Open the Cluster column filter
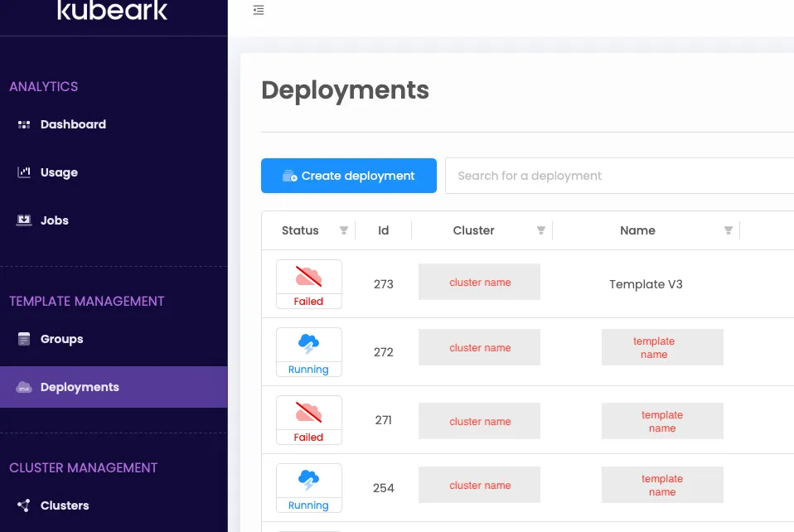The height and width of the screenshot is (532, 794). click(x=541, y=230)
